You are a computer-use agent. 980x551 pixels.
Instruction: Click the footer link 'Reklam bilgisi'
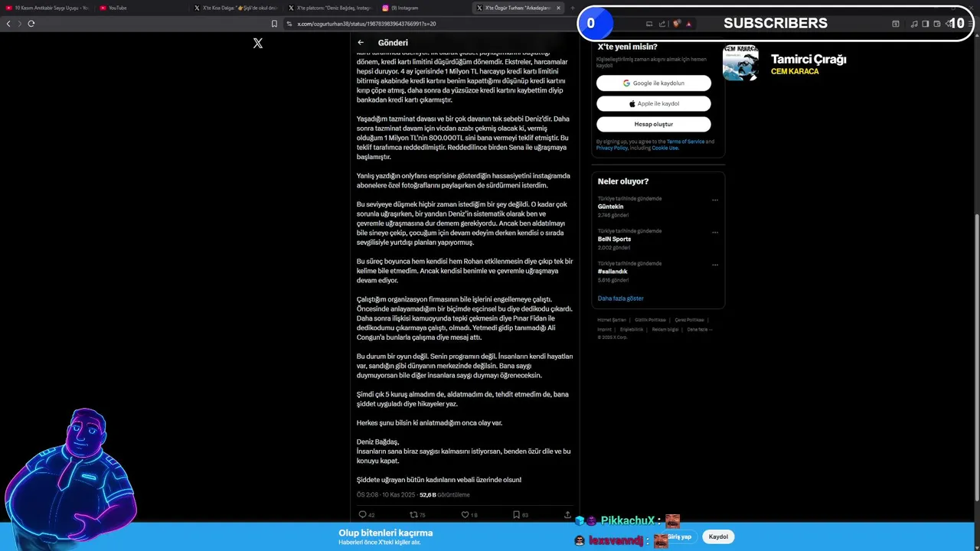click(x=665, y=329)
